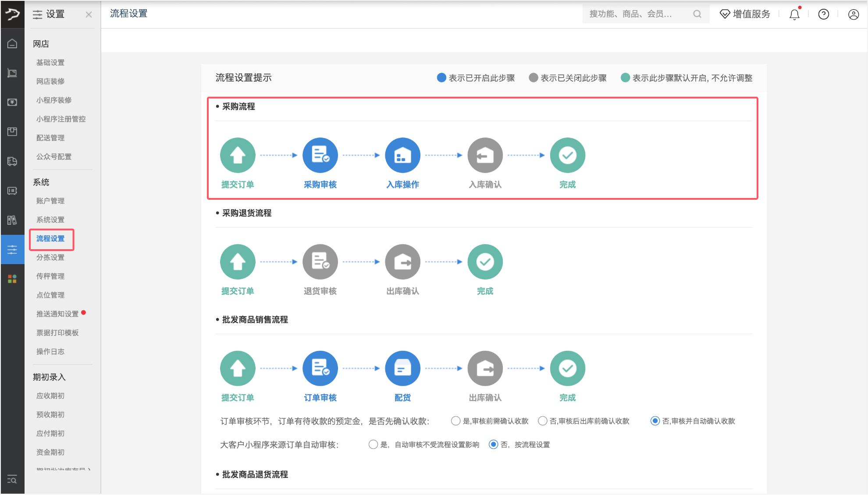868x495 pixels.
Task: Select 否,审核后出库前确认收款 radio option
Action: [543, 421]
